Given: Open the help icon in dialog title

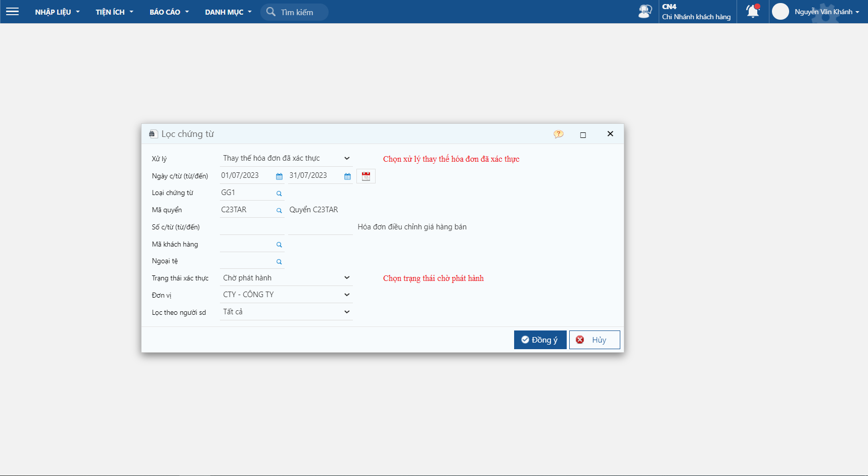Looking at the screenshot, I should coord(558,134).
